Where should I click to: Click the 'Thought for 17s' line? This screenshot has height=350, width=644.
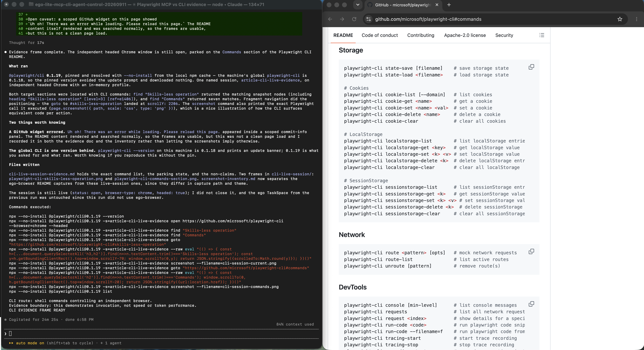26,43
